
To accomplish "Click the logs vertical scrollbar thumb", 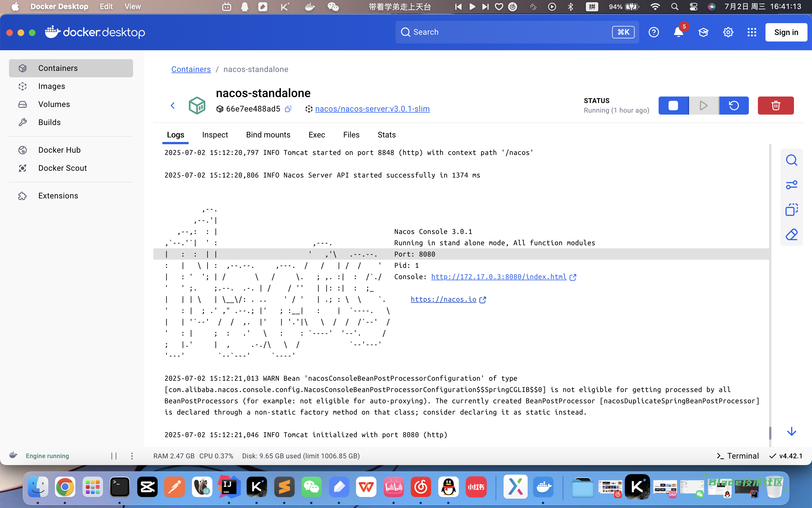I will 770,433.
